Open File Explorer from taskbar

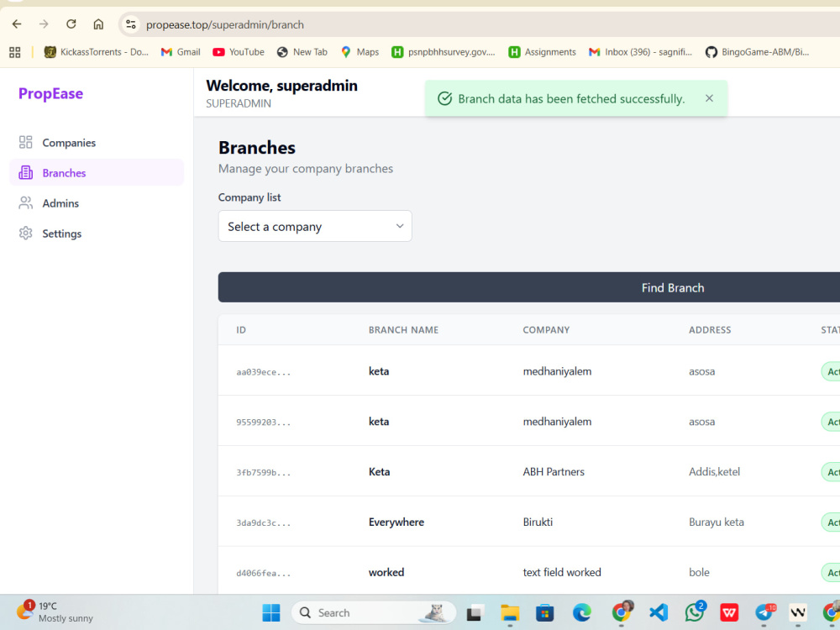pyautogui.click(x=510, y=612)
